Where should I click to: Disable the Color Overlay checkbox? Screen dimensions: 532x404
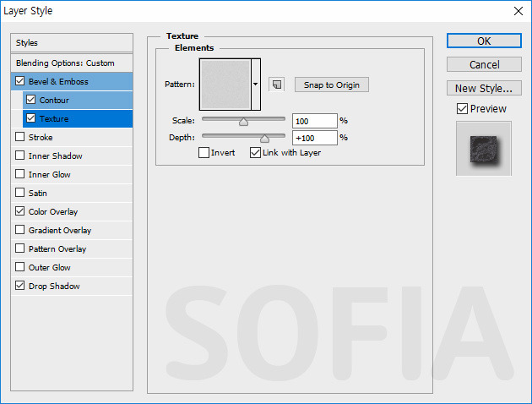20,211
